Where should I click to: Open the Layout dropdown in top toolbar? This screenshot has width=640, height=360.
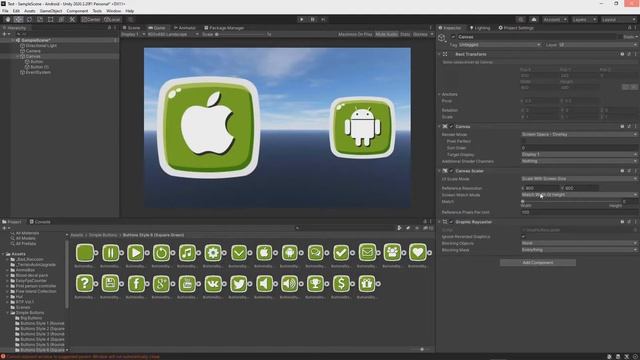618,19
